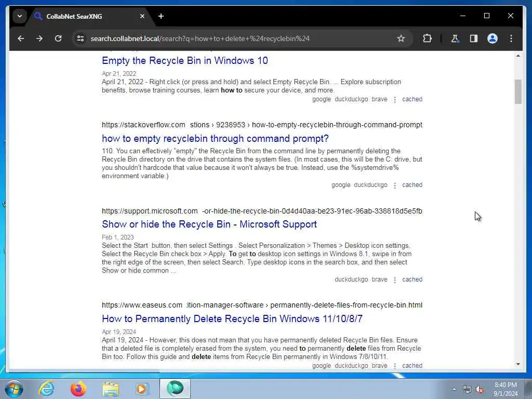
Task: Expand more options for easeus result
Action: coord(395,366)
